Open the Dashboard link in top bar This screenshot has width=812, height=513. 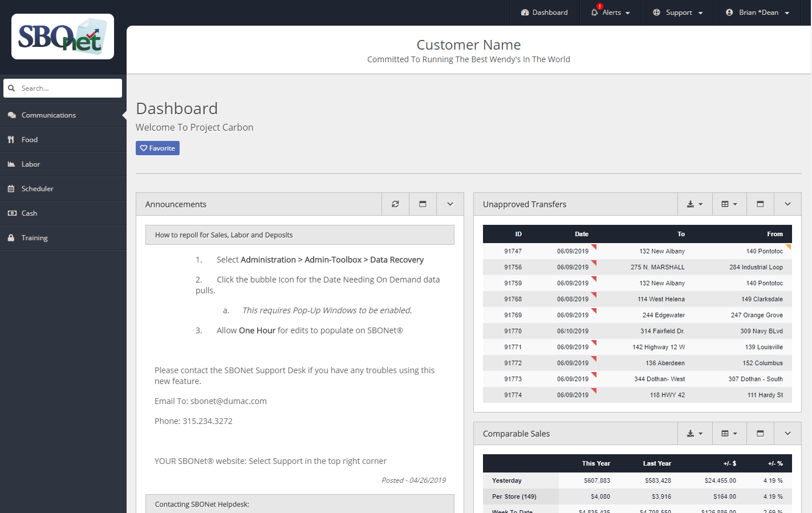pyautogui.click(x=545, y=13)
